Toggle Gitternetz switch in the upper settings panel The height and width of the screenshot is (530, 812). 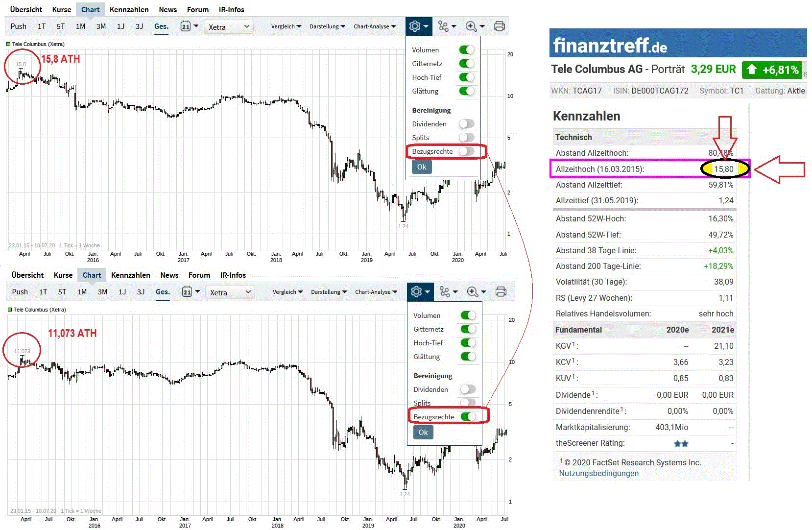pos(467,64)
